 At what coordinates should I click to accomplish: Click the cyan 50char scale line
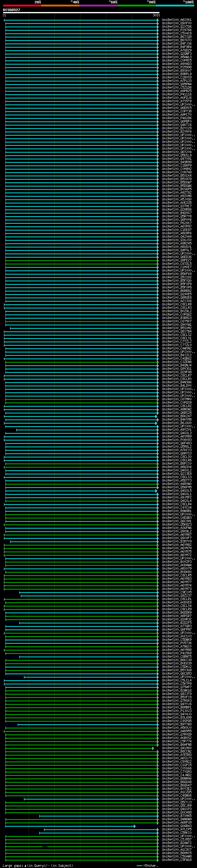click(x=139, y=865)
